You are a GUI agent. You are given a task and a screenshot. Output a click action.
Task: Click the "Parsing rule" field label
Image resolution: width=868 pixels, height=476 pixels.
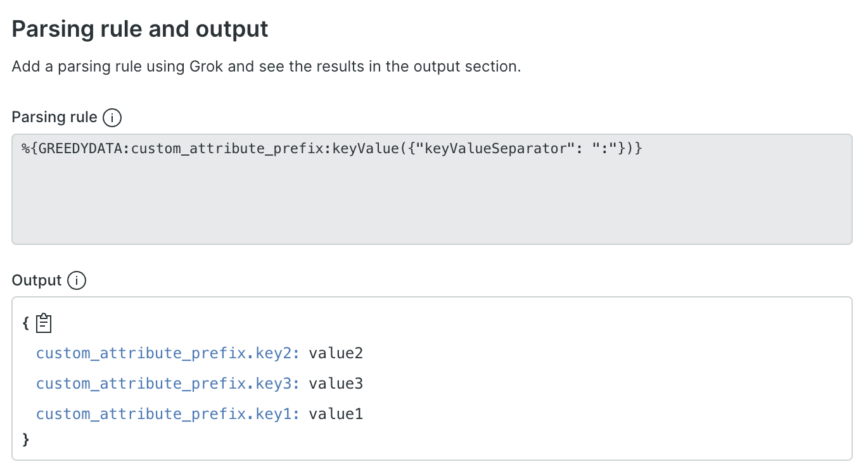54,118
